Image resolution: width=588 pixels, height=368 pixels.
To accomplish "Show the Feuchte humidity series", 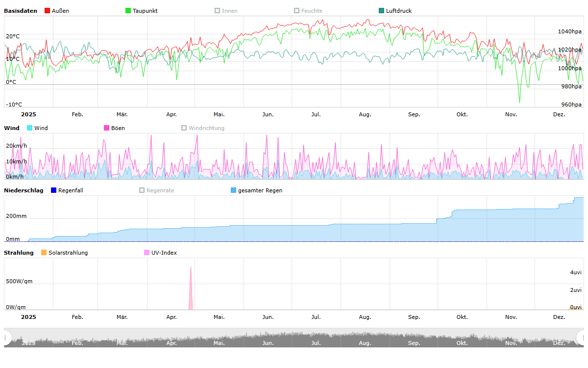I will click(x=296, y=11).
